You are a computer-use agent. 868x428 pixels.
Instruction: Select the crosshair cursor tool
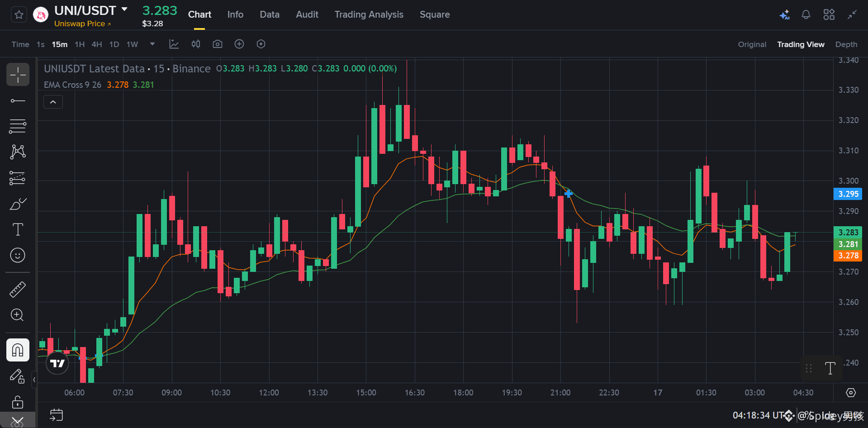click(18, 75)
